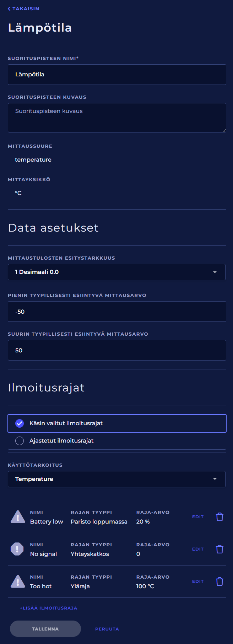233x644 pixels.
Task: Click the Suorituspisteen kuvaus text area
Action: tap(117, 118)
